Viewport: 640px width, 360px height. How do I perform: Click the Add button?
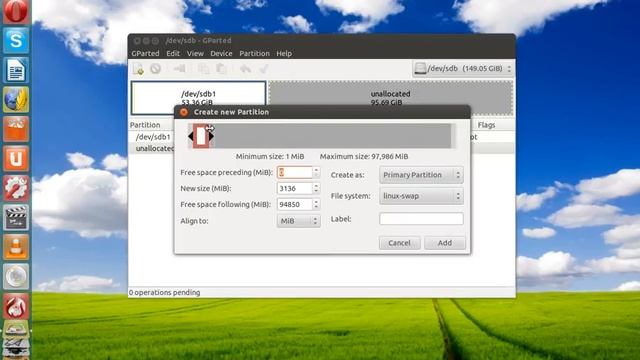pyautogui.click(x=444, y=243)
